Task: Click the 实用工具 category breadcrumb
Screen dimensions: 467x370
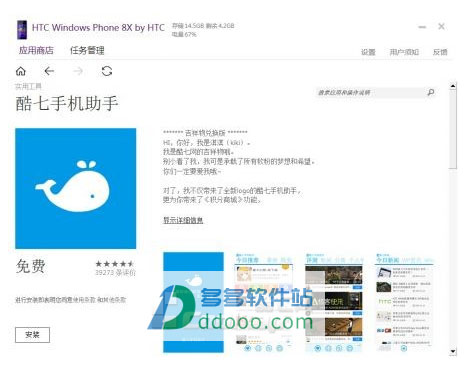Action: 28,87
